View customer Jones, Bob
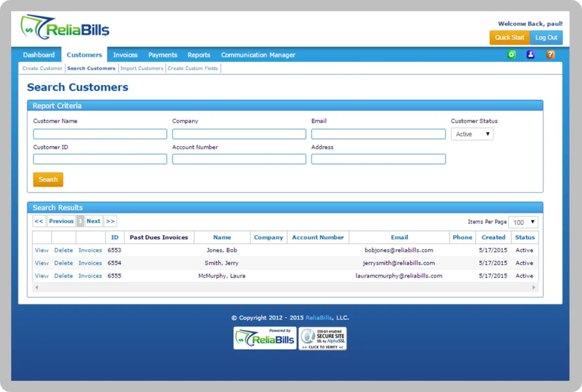The width and height of the screenshot is (582, 392). (42, 250)
